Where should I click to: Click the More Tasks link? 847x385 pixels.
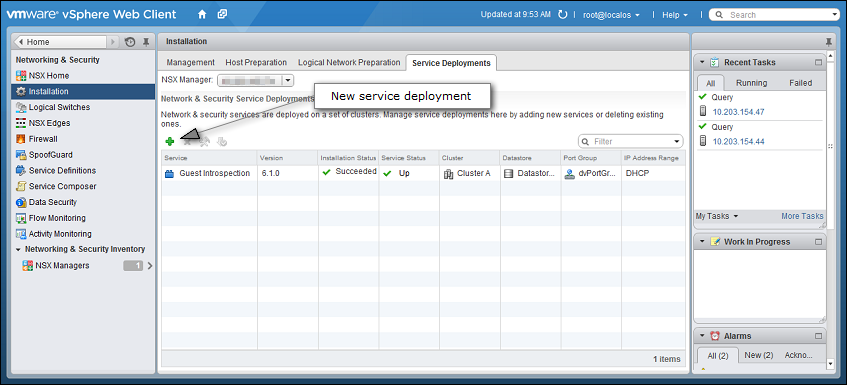(x=802, y=216)
